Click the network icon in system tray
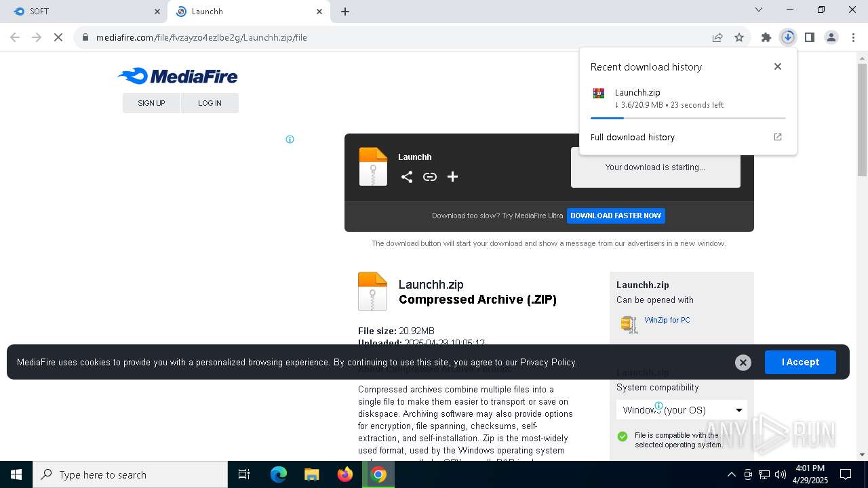This screenshot has width=868, height=488. tap(764, 474)
